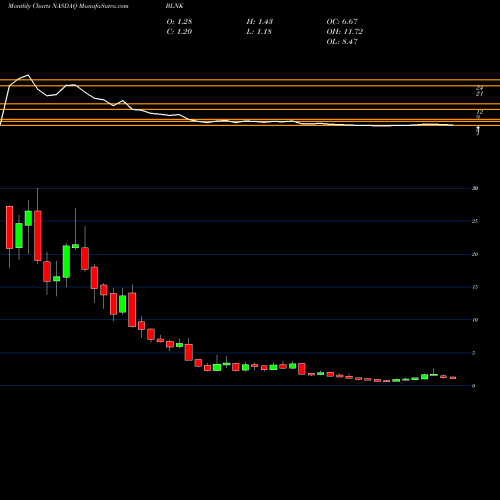Image resolution: width=500 pixels, height=500 pixels.
Task: Click the 0 price axis label
Action: point(473,386)
